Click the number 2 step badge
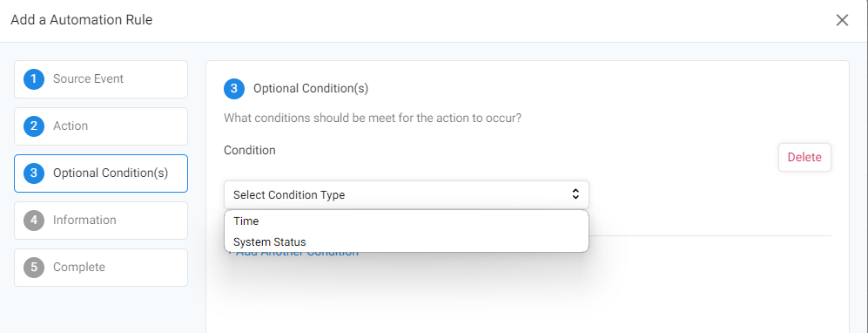 tap(34, 126)
